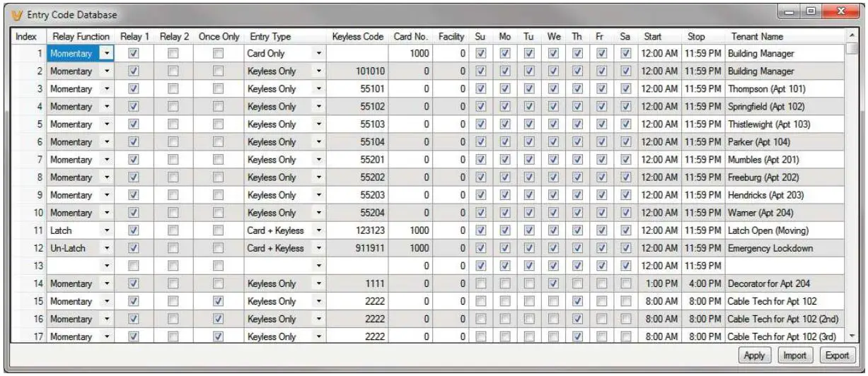Image resolution: width=868 pixels, height=376 pixels.
Task: Click tenant name Warner (Apt 204)
Action: coord(760,213)
